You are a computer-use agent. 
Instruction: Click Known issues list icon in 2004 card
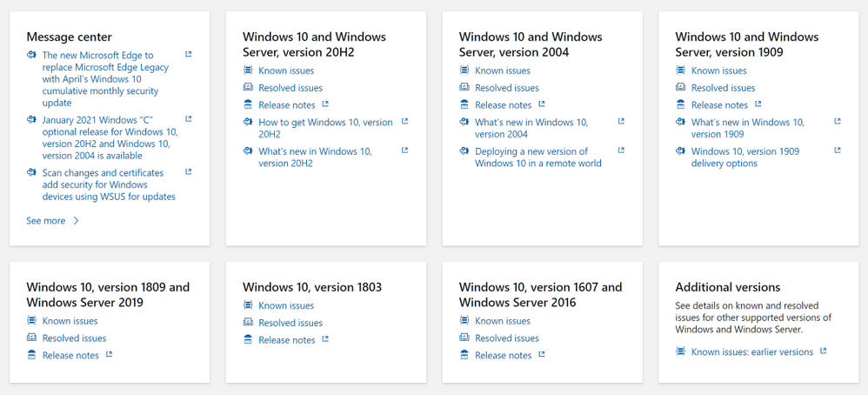coord(464,70)
